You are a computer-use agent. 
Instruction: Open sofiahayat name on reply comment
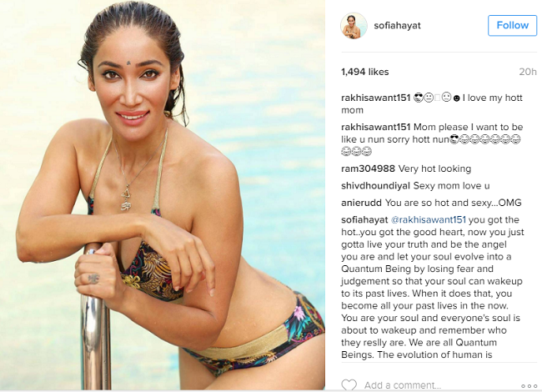[x=364, y=220]
